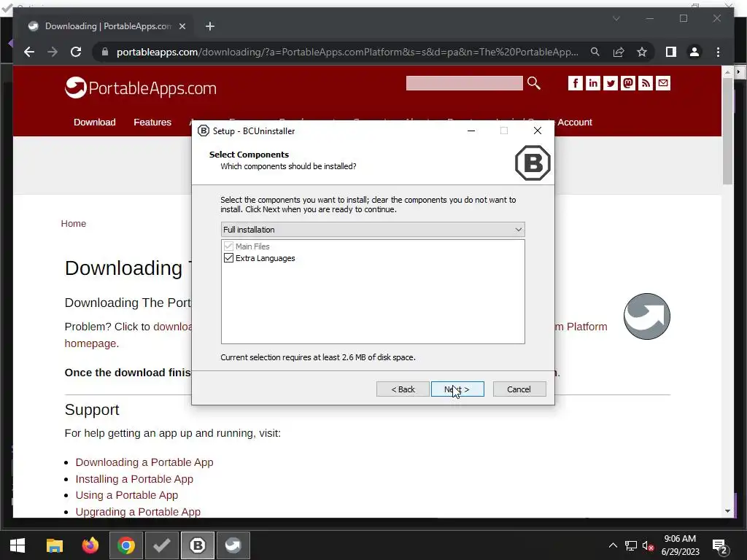Close the Downloading PortableApps tab
Viewport: 747px width, 560px height.
click(182, 26)
